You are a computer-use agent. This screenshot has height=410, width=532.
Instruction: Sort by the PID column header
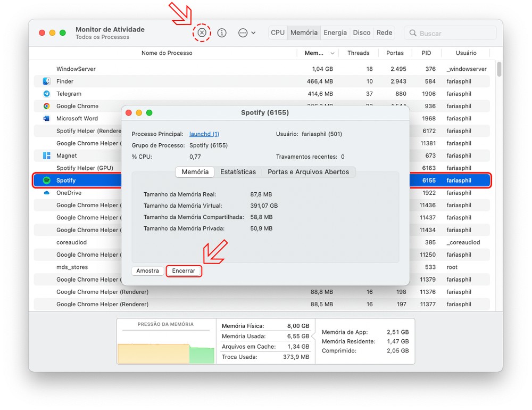pyautogui.click(x=426, y=53)
